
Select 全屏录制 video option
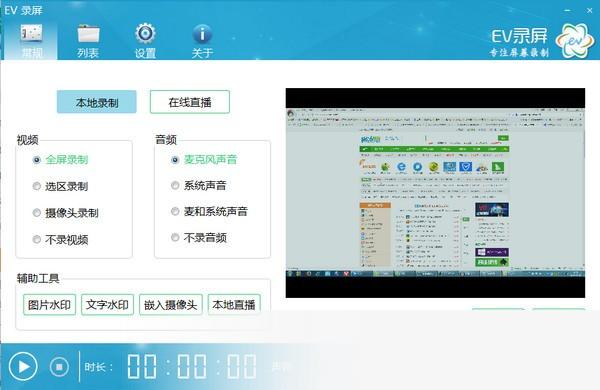tap(61, 160)
